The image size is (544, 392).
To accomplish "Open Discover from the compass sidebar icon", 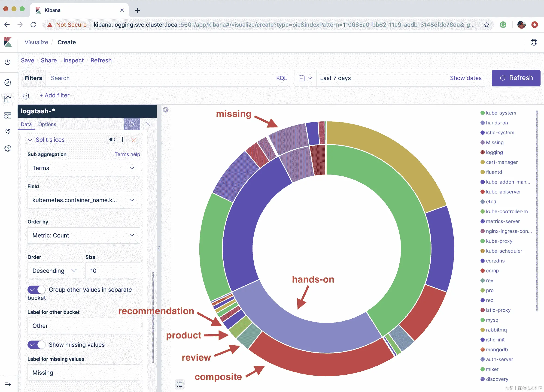I will (8, 83).
